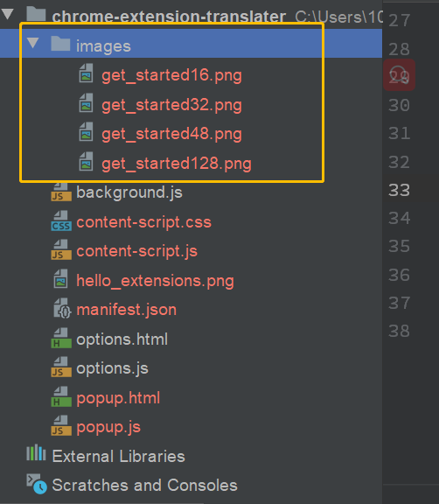Image resolution: width=439 pixels, height=504 pixels.
Task: Open get_started16.png image file
Action: coord(171,75)
